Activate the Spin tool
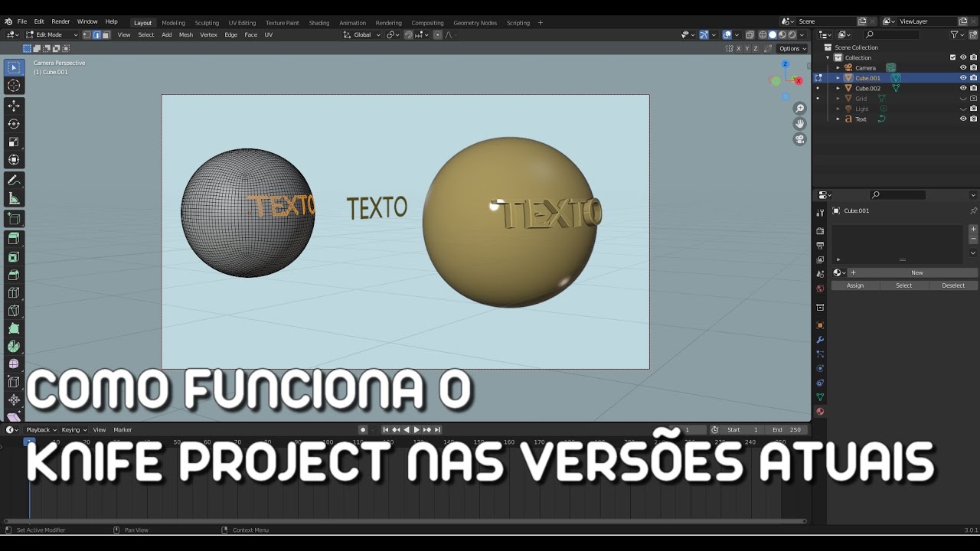 14,346
